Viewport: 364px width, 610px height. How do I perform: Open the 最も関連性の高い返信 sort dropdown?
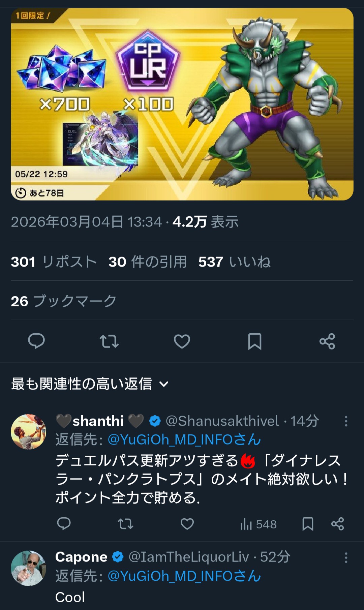click(90, 384)
